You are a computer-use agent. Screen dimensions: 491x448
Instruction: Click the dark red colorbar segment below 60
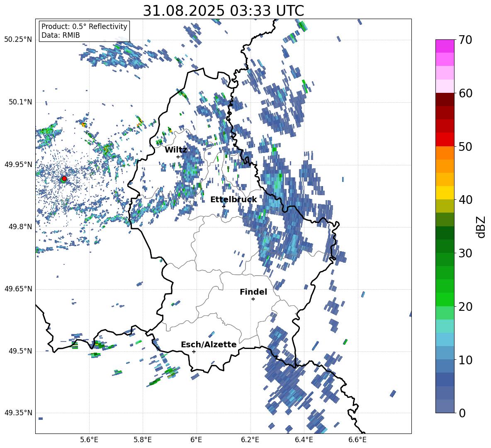445,99
